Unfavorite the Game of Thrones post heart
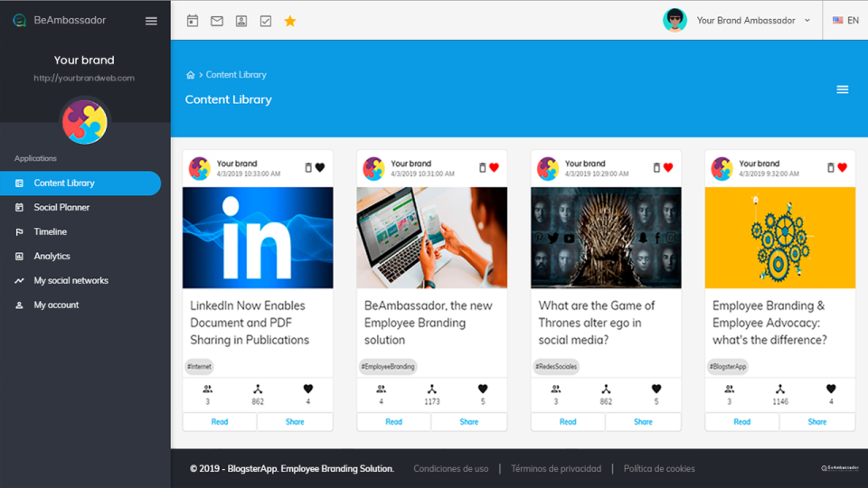 pyautogui.click(x=668, y=168)
